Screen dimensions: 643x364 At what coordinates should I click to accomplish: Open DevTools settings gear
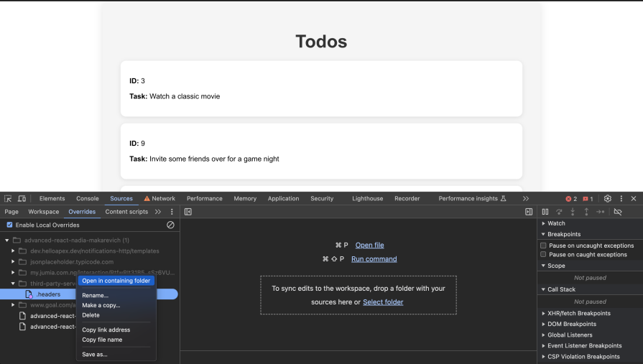pyautogui.click(x=607, y=199)
